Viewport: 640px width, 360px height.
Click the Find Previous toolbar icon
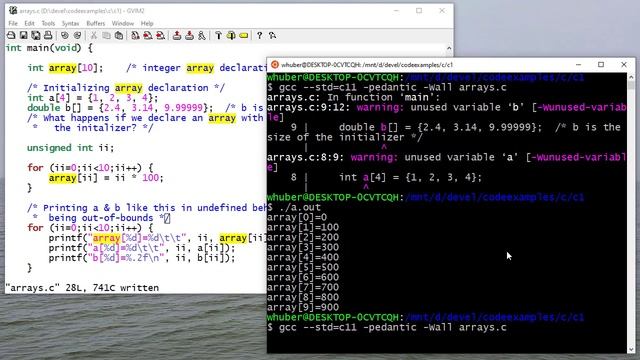click(x=160, y=36)
